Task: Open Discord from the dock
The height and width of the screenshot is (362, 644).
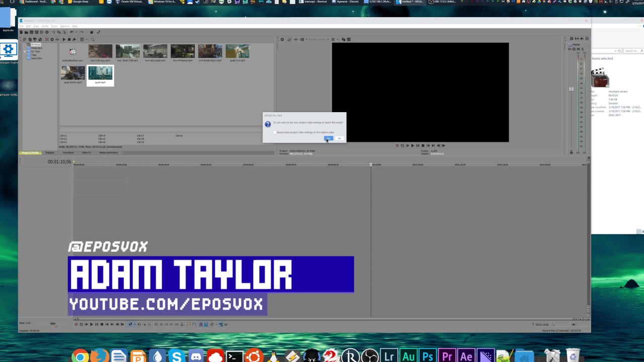Action: tap(196, 356)
